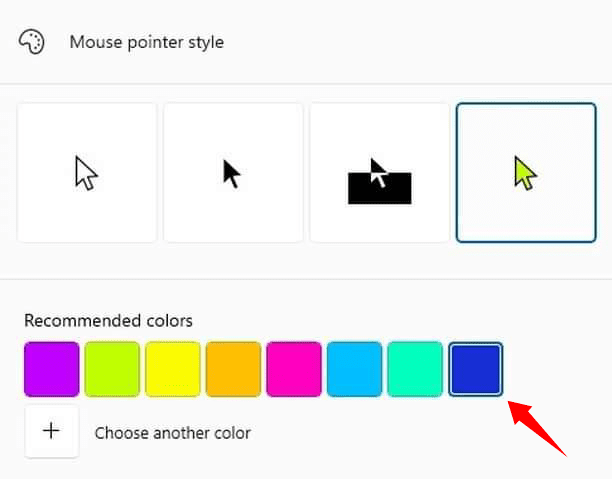The image size is (612, 479).
Task: Pick the purple recommended color
Action: pos(52,369)
